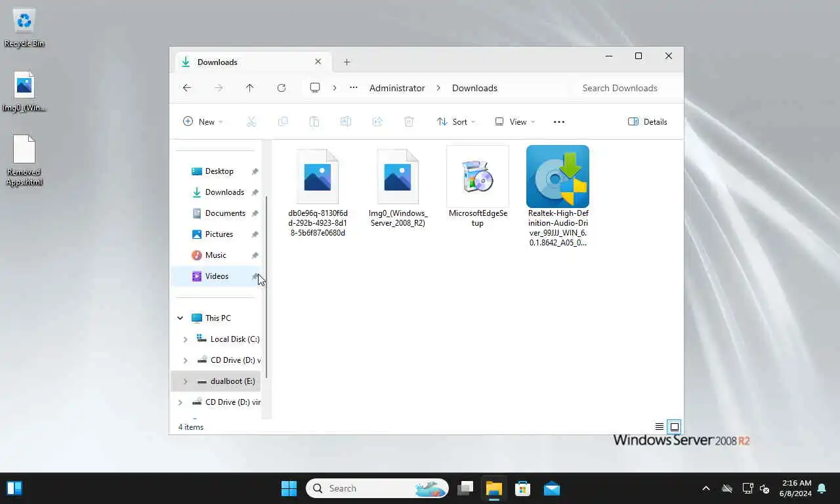840x504 pixels.
Task: Select dualboot (E:) drive in sidebar
Action: 216,381
